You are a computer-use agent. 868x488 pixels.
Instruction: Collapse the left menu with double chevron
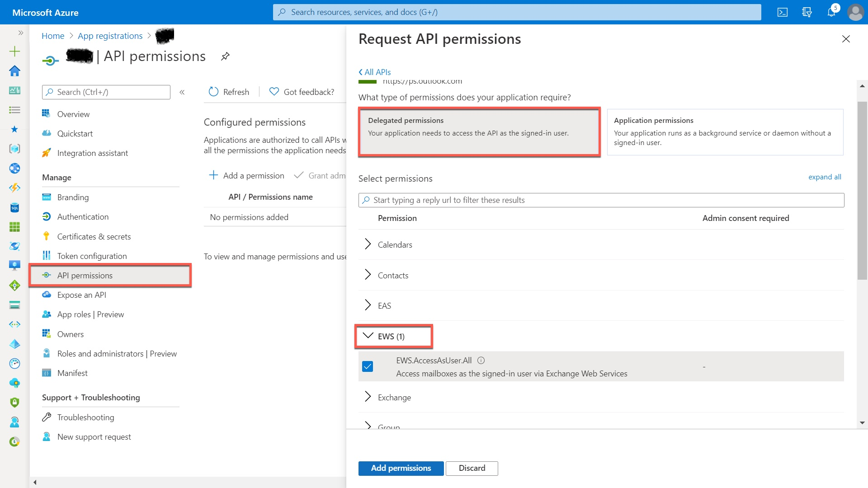click(182, 92)
